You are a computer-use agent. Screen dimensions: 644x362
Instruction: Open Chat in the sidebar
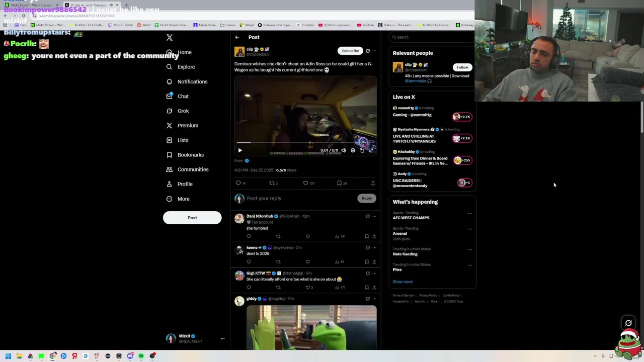click(178, 96)
